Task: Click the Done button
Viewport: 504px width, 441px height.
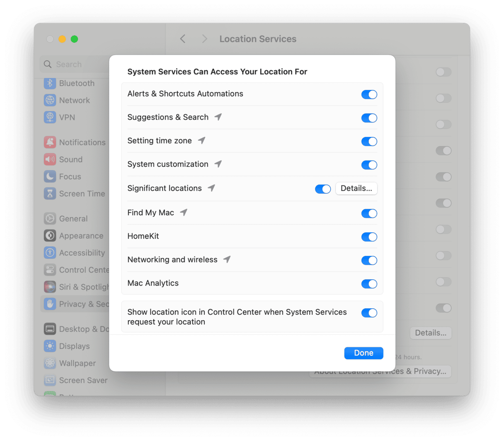Action: 363,353
